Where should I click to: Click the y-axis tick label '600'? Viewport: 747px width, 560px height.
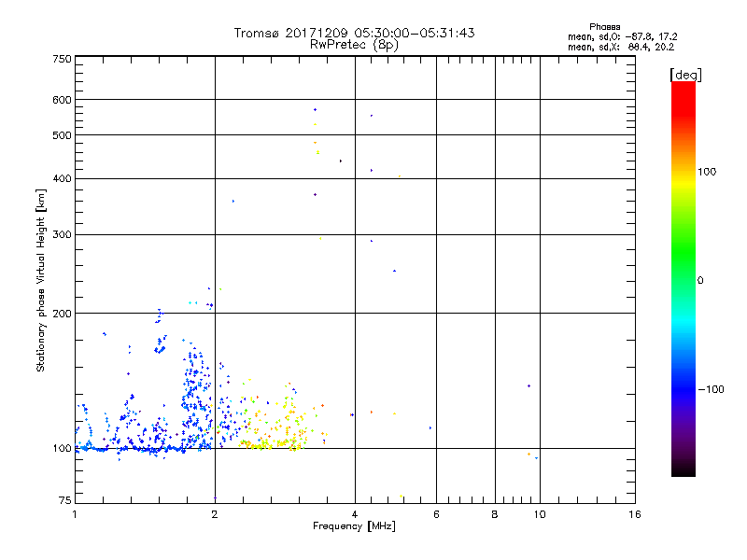coord(63,100)
